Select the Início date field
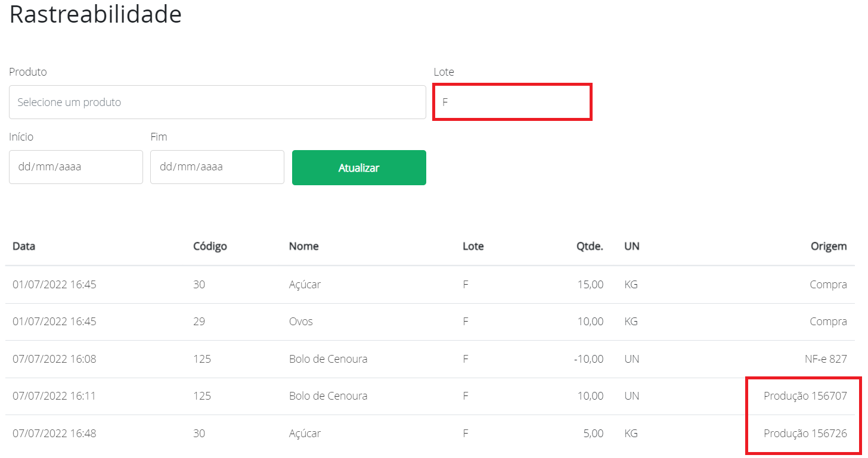 [76, 167]
